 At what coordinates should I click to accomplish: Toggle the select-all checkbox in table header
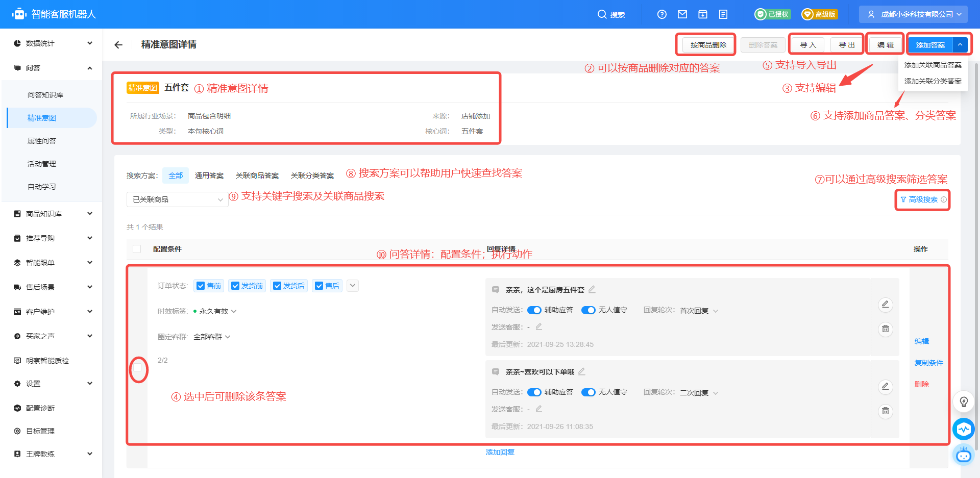tap(137, 249)
